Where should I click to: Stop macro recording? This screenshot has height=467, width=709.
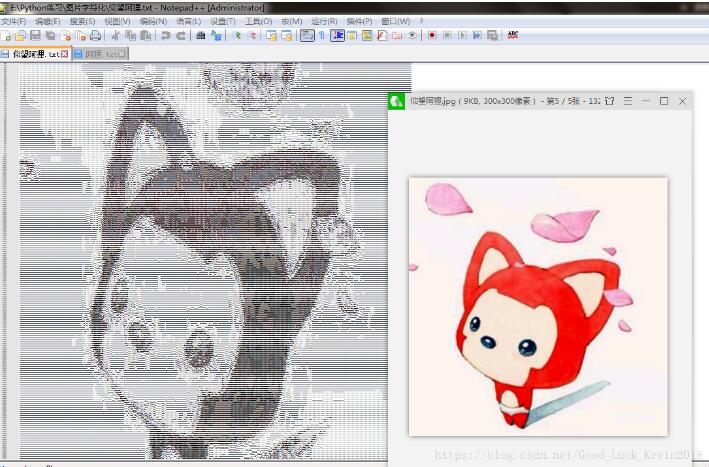pyautogui.click(x=447, y=36)
